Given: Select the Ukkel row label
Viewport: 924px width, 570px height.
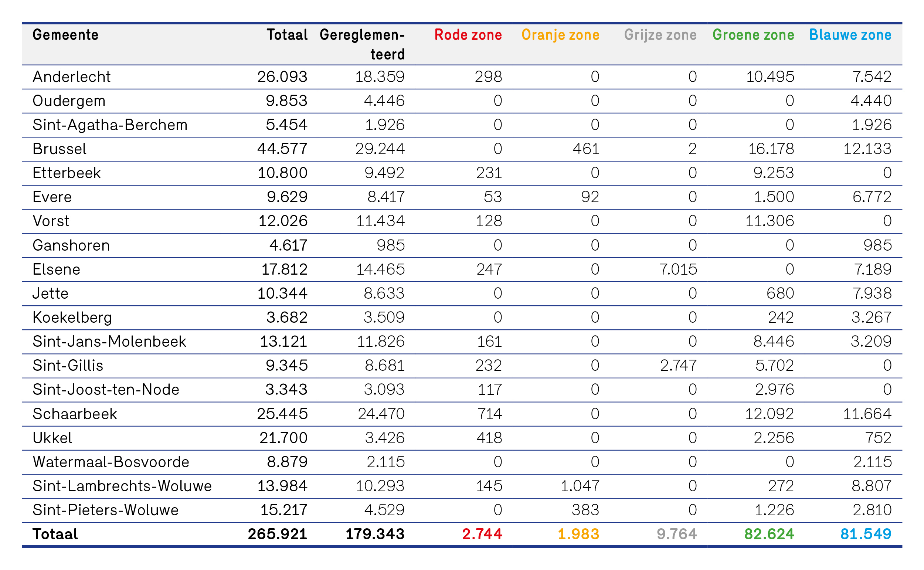Looking at the screenshot, I should [x=52, y=438].
